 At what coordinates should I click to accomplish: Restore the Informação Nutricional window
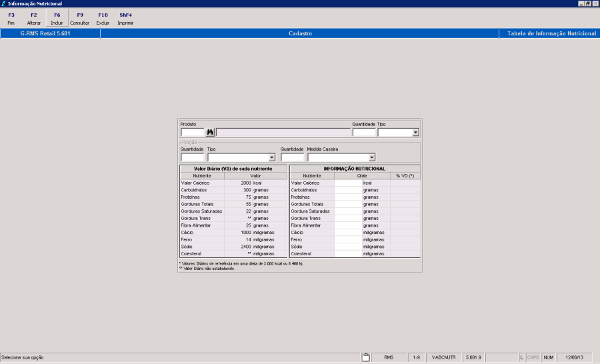pos(588,3)
